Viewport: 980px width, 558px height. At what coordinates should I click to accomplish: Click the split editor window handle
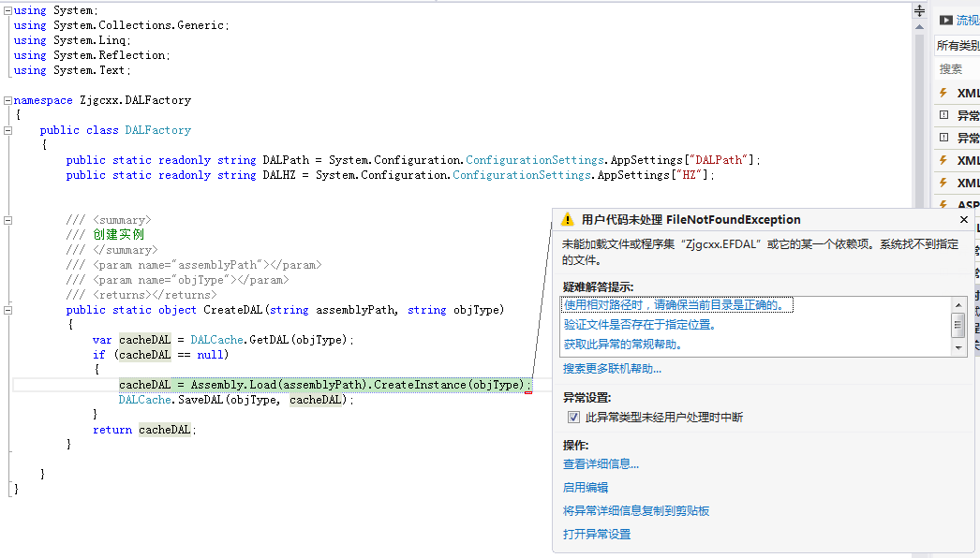coord(919,10)
